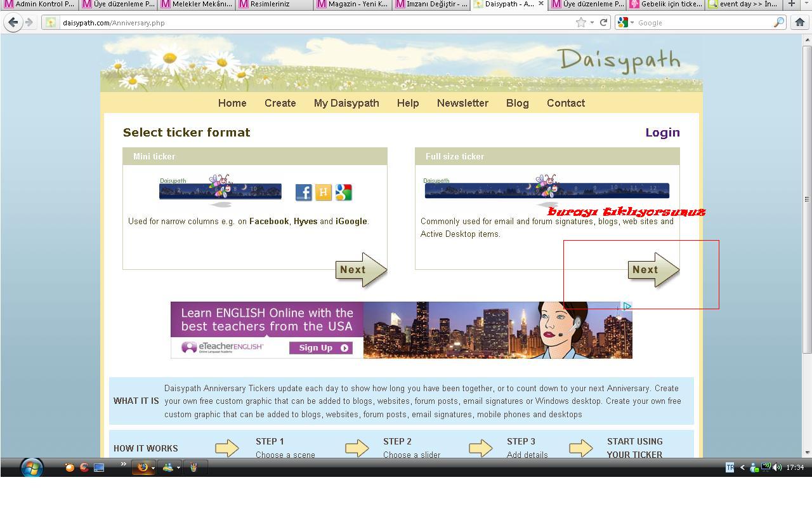Open the Create menu item
The height and width of the screenshot is (508, 812).
(280, 103)
